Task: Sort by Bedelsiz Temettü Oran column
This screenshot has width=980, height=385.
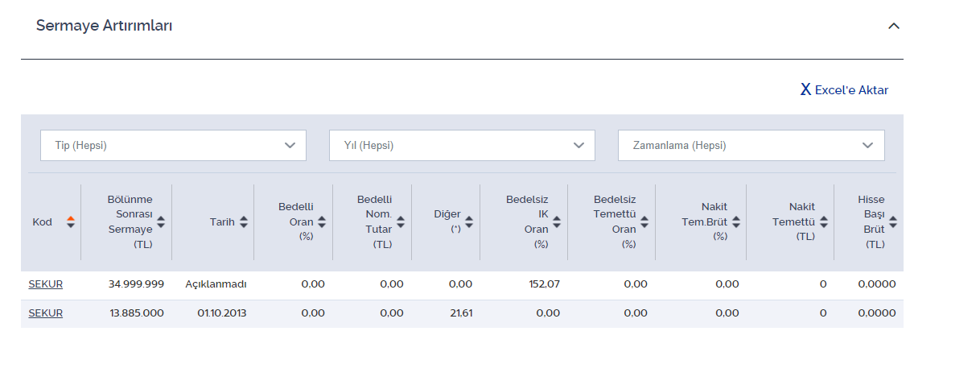Action: coord(644,222)
